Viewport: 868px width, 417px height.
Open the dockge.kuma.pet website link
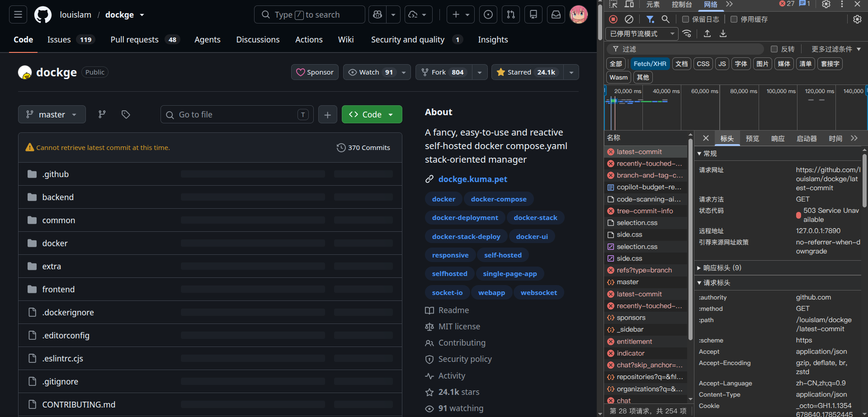coord(473,179)
